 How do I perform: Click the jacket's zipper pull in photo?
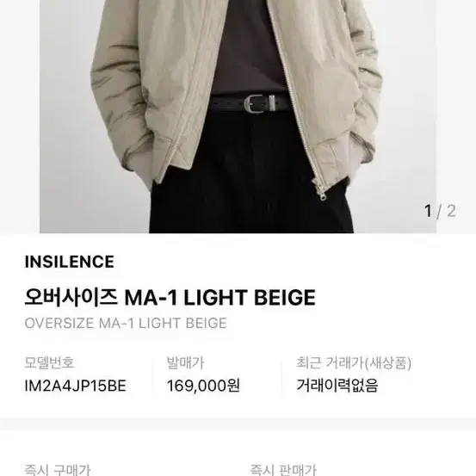322,193
